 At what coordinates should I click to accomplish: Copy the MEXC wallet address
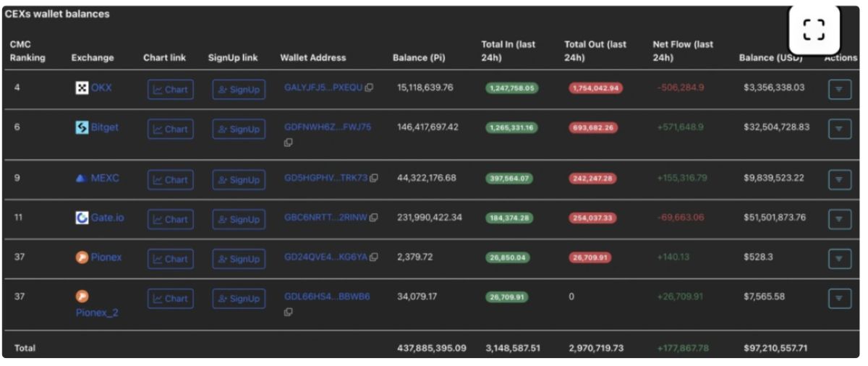pyautogui.click(x=374, y=178)
